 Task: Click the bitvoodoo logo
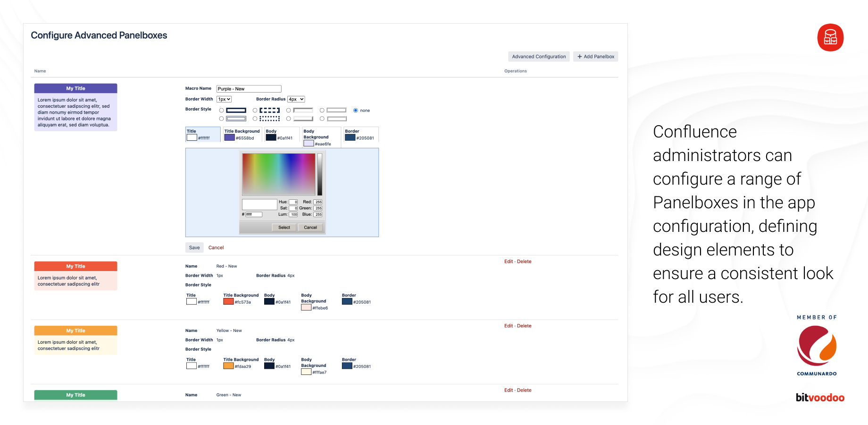[820, 398]
